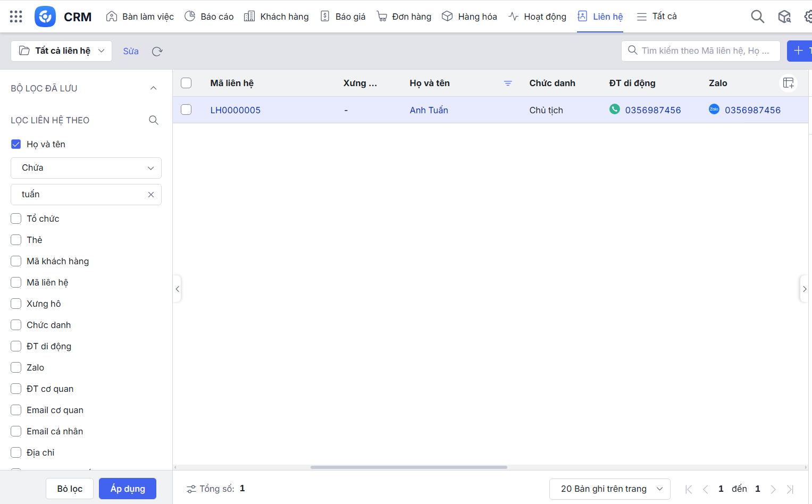
Task: Search filter fields with magnifier icon
Action: pyautogui.click(x=154, y=120)
